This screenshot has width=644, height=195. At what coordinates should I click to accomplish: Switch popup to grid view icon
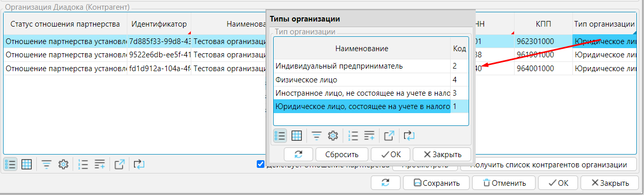[x=296, y=136]
